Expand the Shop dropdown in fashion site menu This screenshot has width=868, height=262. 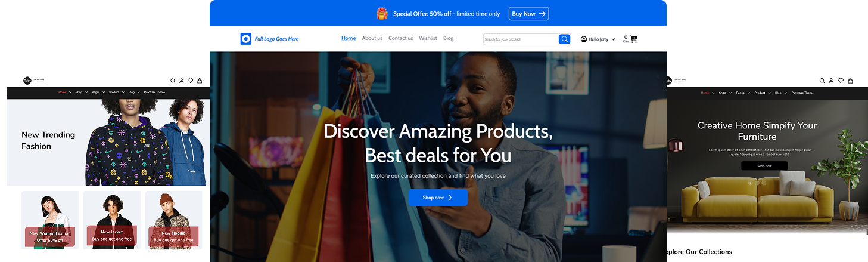tap(81, 92)
